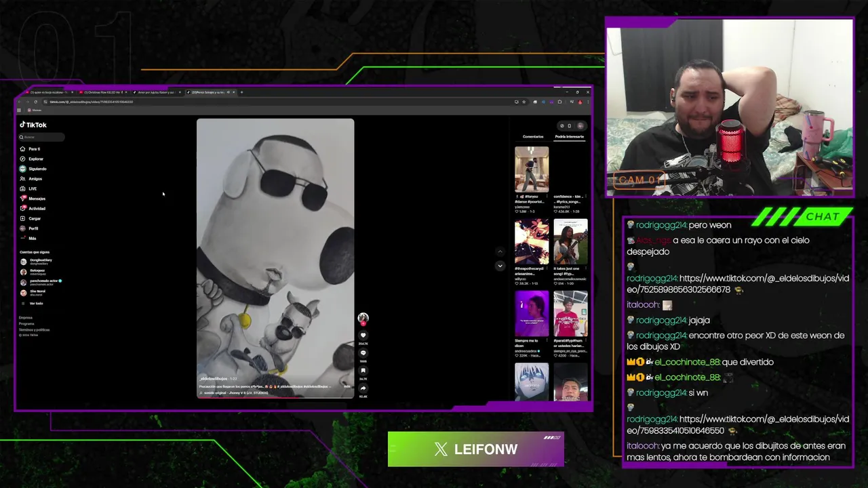Open followed account panchomelo actor

[x=41, y=282]
